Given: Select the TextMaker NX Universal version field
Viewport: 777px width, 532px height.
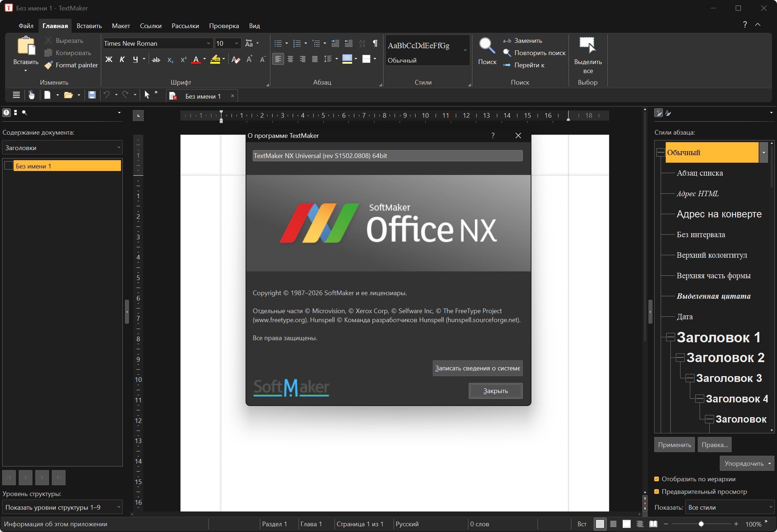Looking at the screenshot, I should 387,156.
